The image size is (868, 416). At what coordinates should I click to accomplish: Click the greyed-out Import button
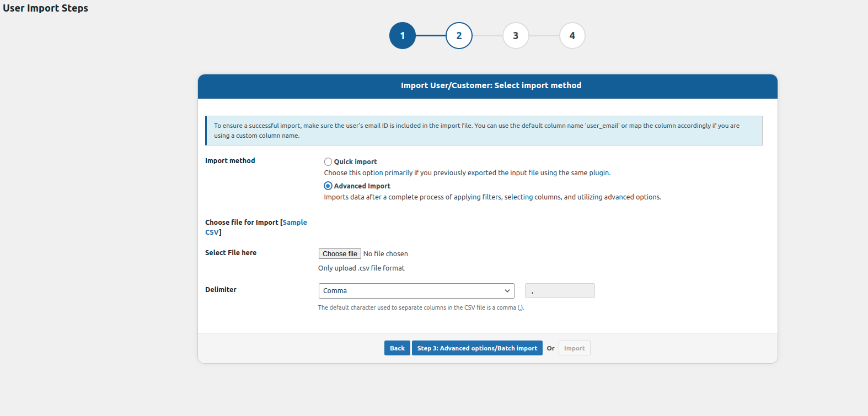pyautogui.click(x=574, y=348)
